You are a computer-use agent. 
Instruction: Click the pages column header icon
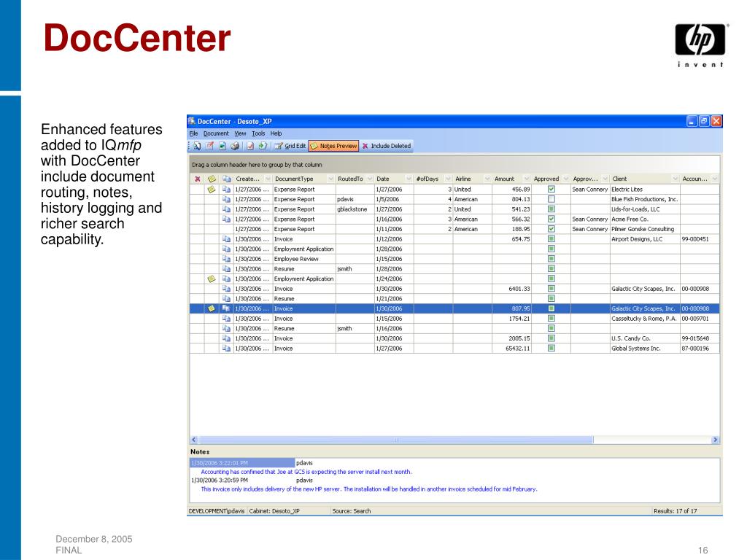click(227, 179)
